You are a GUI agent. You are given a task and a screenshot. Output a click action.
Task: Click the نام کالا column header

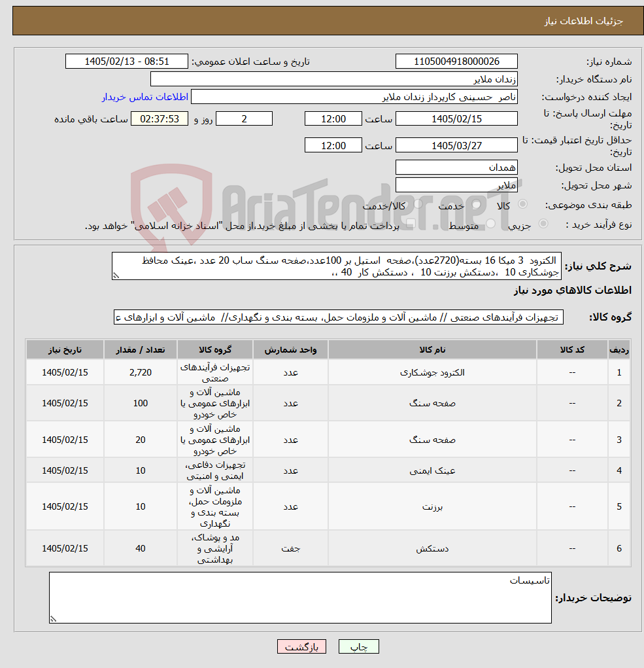[432, 350]
